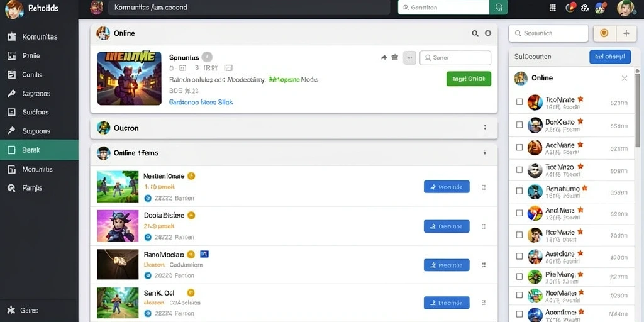Click the green Online button in game card
Screen dimensions: 644x322
[x=469, y=79]
